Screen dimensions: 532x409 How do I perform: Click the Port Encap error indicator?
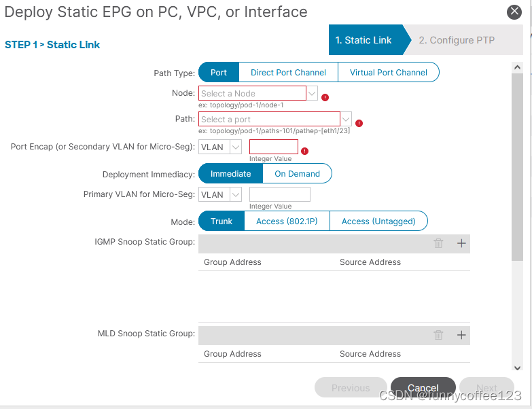pyautogui.click(x=304, y=151)
